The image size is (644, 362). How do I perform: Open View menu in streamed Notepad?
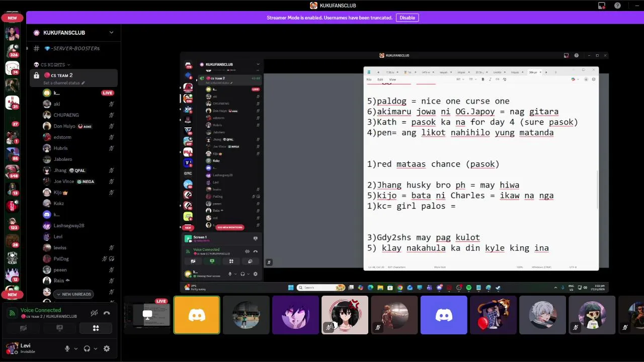[392, 79]
